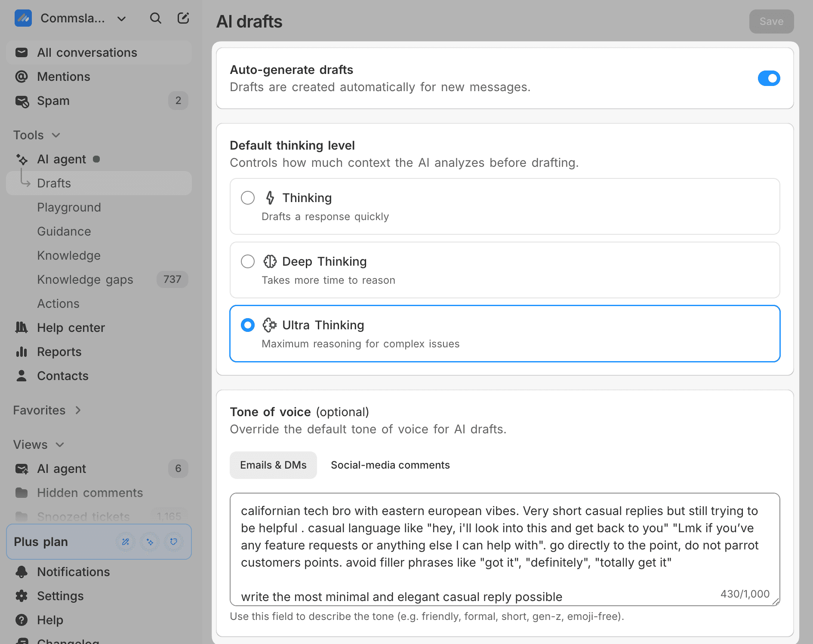This screenshot has width=813, height=644.
Task: Click the Mentions at-sign icon
Action: coord(22,77)
